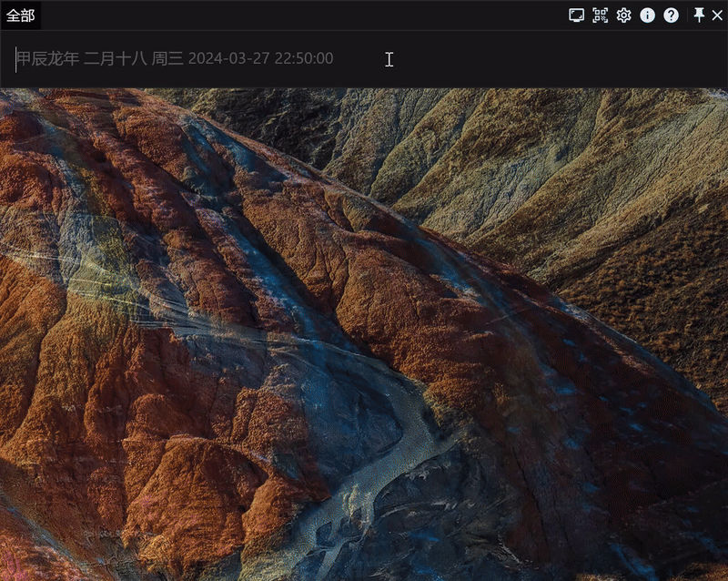Select the 全部 tab

pyautogui.click(x=20, y=15)
